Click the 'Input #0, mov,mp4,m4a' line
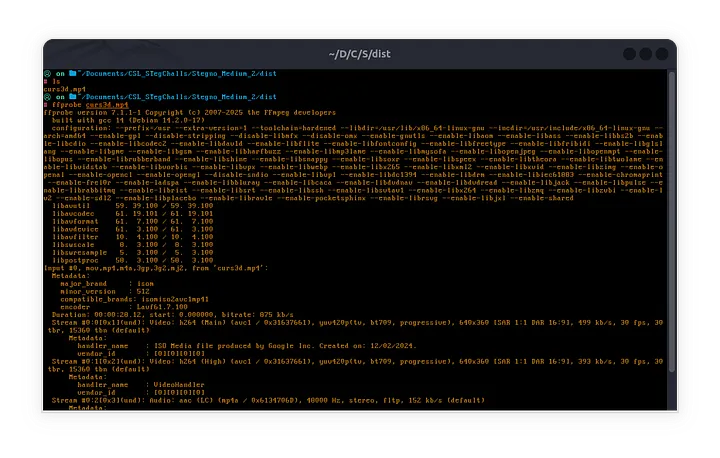The width and height of the screenshot is (720, 458). [x=156, y=268]
